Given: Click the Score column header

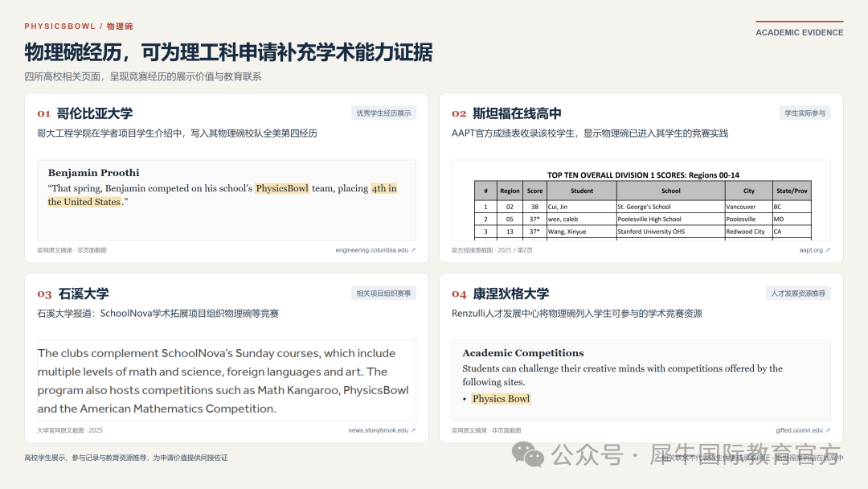Looking at the screenshot, I should 534,191.
